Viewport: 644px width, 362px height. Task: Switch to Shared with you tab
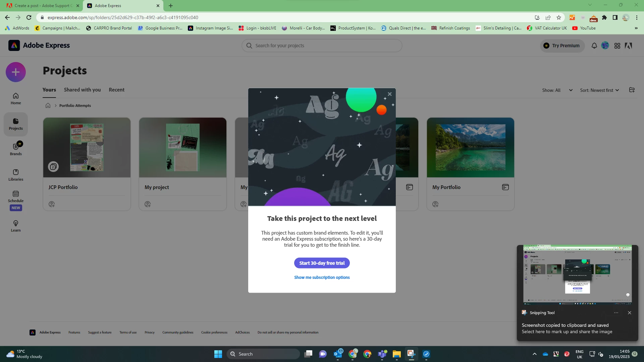pos(82,90)
